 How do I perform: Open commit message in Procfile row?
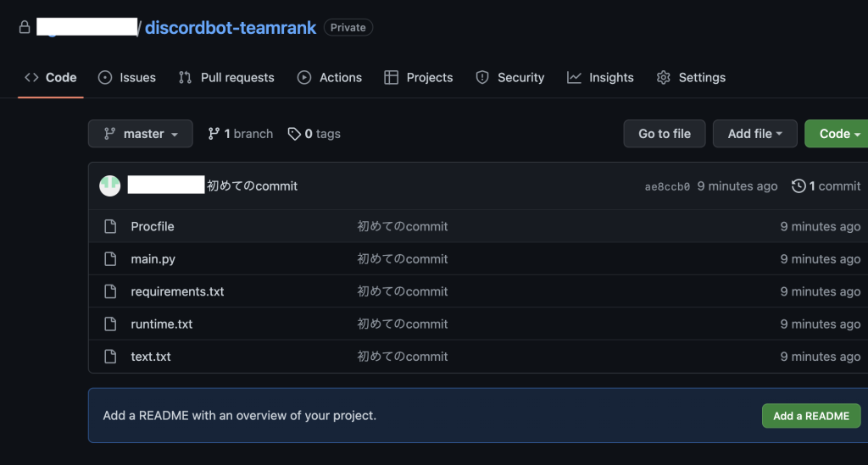403,227
